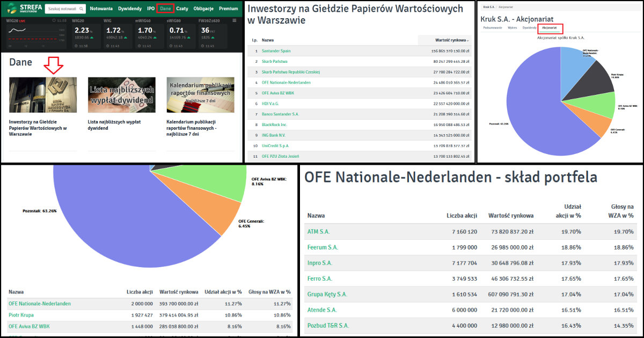This screenshot has height=338, width=644.
Task: Open the Podsumowanie tab
Action: [x=492, y=27]
